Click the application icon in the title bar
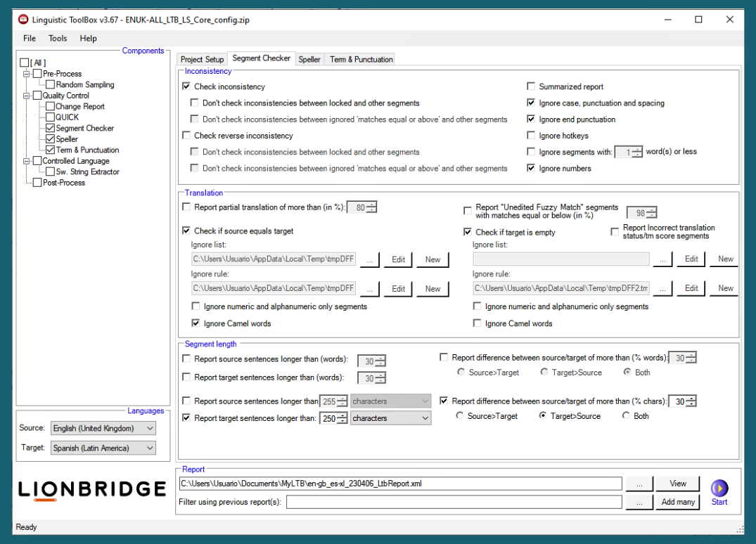 tap(23, 20)
